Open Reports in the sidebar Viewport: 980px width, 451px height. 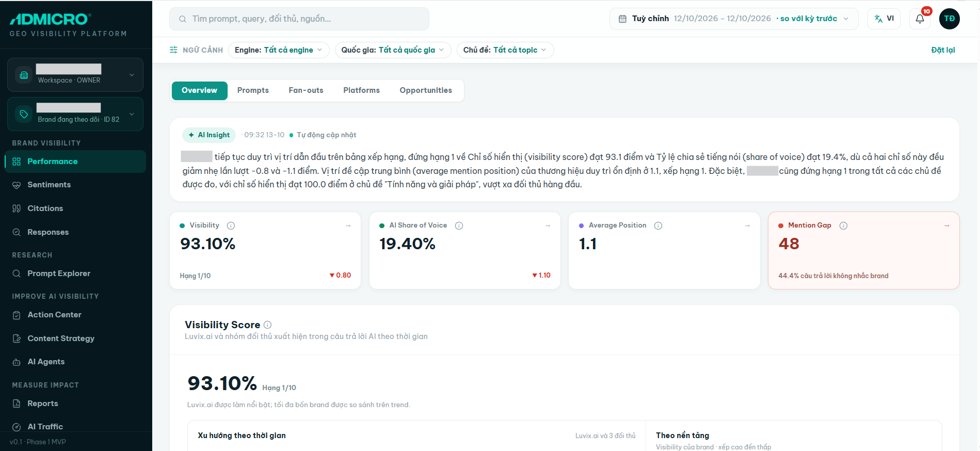click(x=75, y=404)
